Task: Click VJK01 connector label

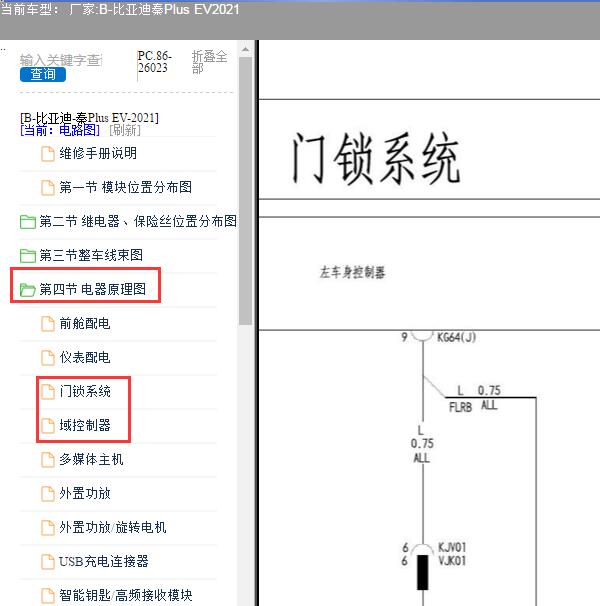Action: click(x=452, y=560)
